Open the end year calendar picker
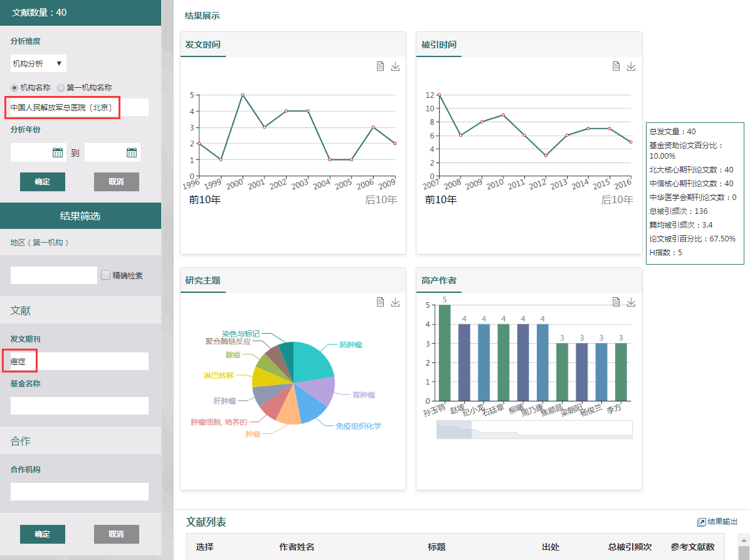The image size is (750, 560). [x=132, y=152]
